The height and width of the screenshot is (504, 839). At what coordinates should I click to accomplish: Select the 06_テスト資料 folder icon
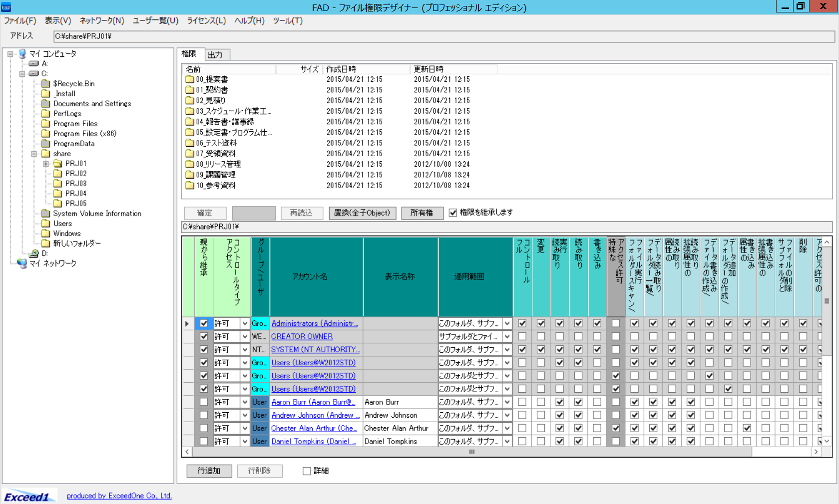(190, 143)
